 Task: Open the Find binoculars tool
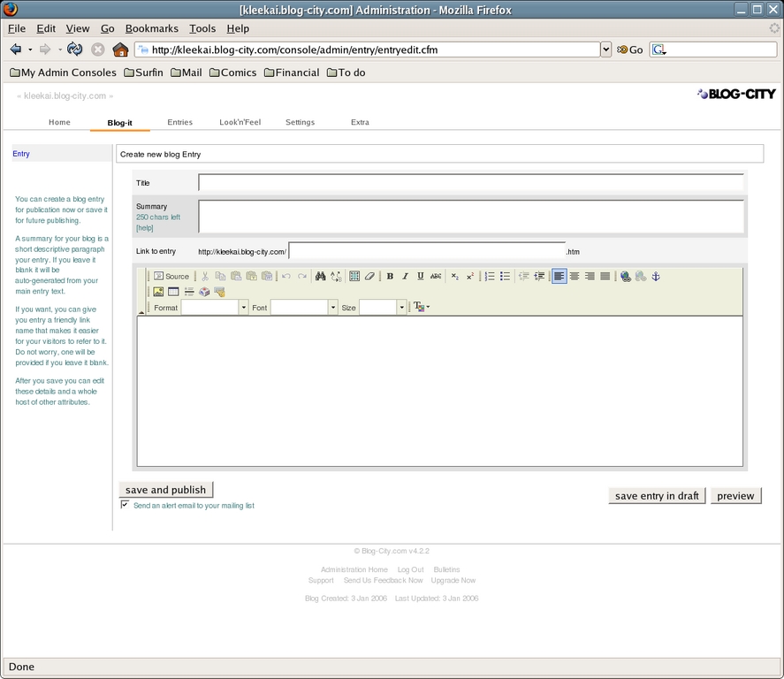(321, 277)
